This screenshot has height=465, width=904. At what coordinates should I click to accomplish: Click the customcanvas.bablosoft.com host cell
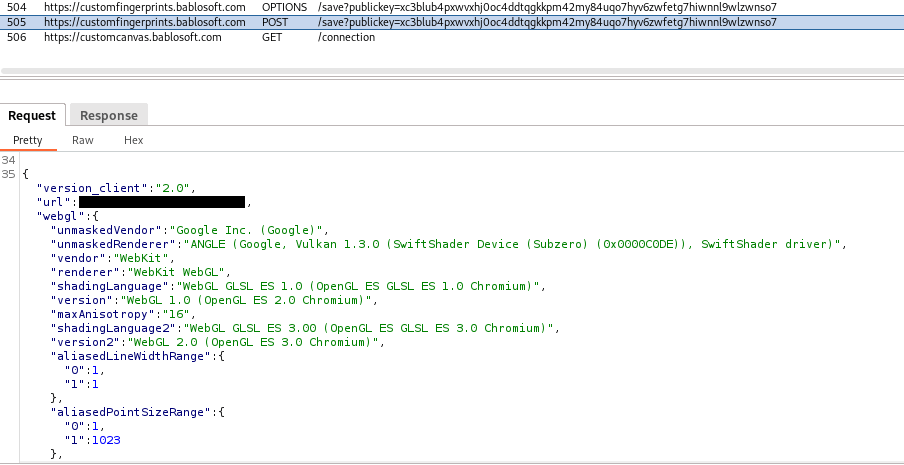pyautogui.click(x=133, y=37)
